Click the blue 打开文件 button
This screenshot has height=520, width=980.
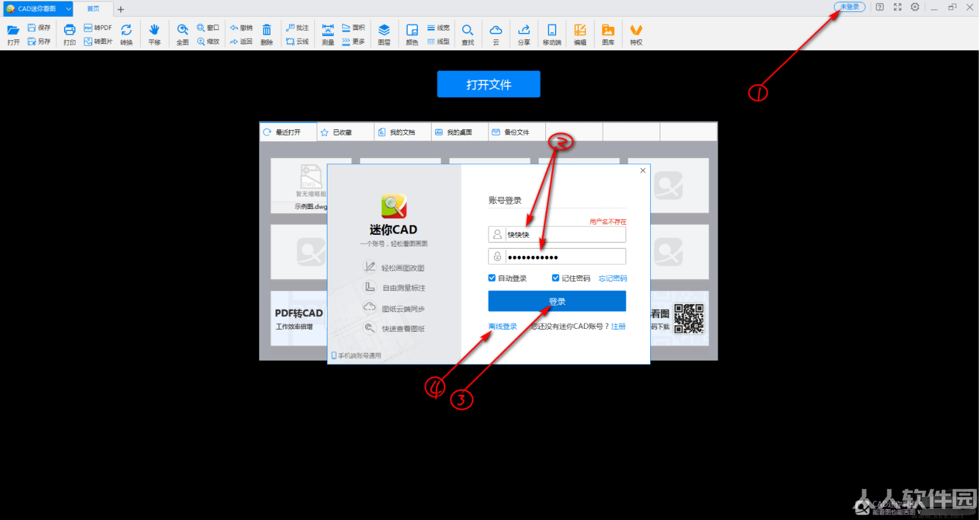(489, 84)
